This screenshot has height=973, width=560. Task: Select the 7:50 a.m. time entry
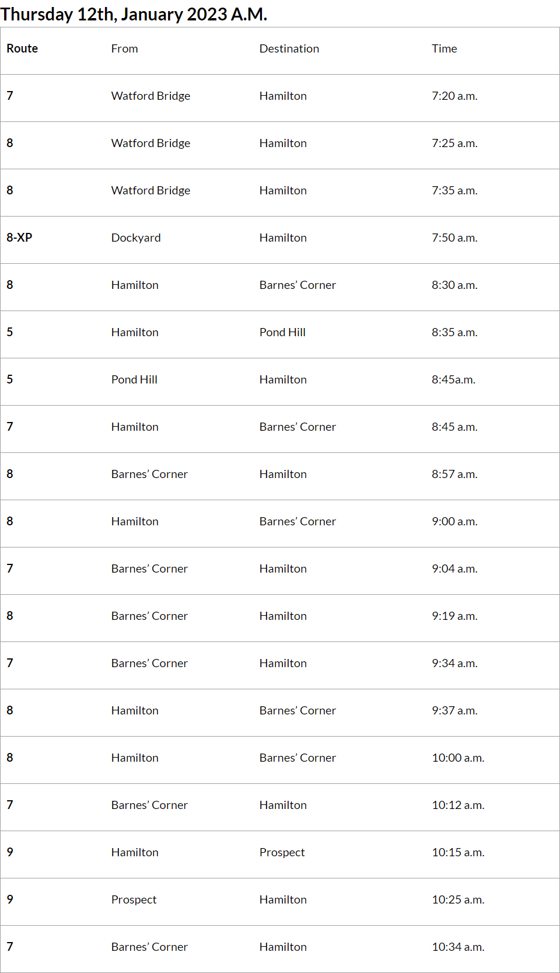click(454, 238)
